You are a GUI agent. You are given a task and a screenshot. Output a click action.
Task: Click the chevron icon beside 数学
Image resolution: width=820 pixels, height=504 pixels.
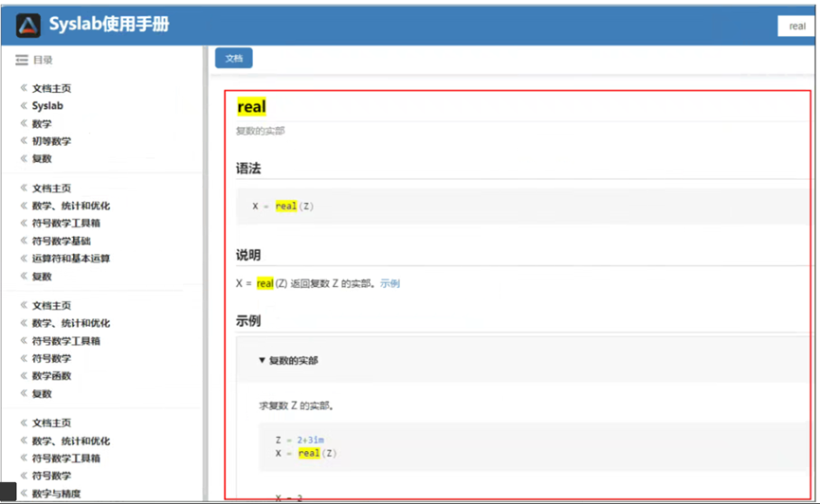[x=24, y=123]
